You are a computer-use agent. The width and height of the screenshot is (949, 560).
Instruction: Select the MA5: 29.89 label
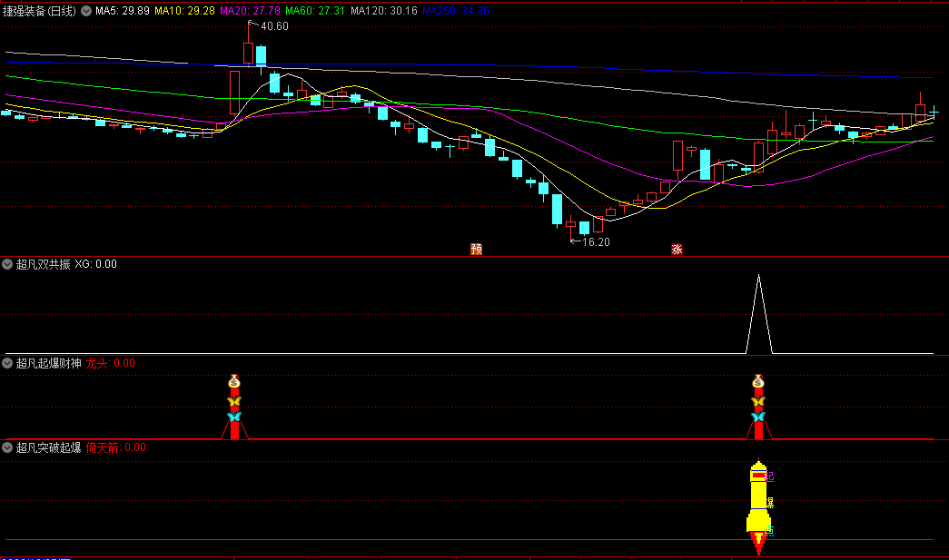click(x=123, y=11)
